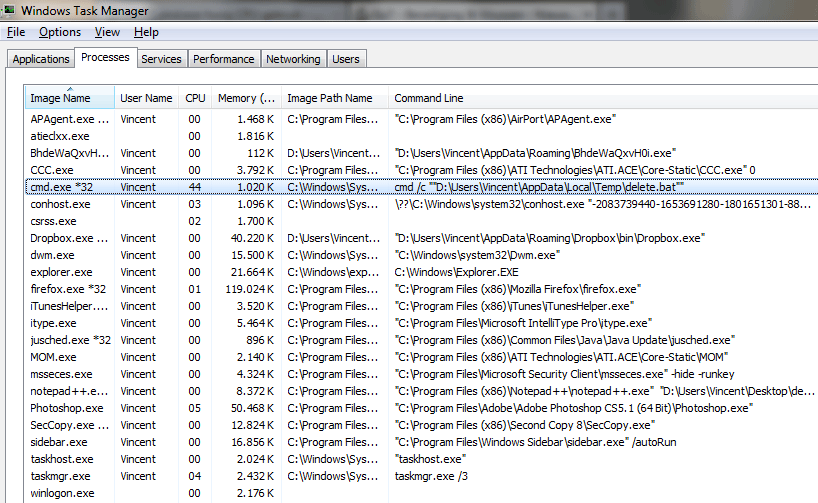Select the atieclxx.exe process
This screenshot has width=818, height=503.
(422, 136)
